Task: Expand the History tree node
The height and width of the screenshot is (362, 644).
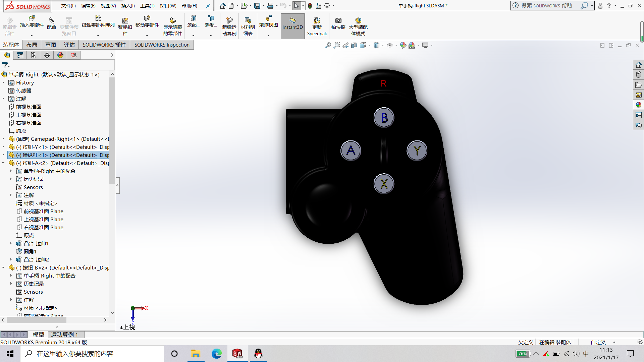Action: (3, 82)
